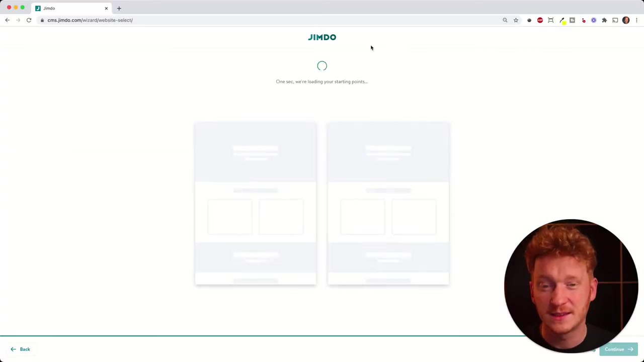Click the lock icon in address bar
The image size is (644, 362).
point(43,20)
